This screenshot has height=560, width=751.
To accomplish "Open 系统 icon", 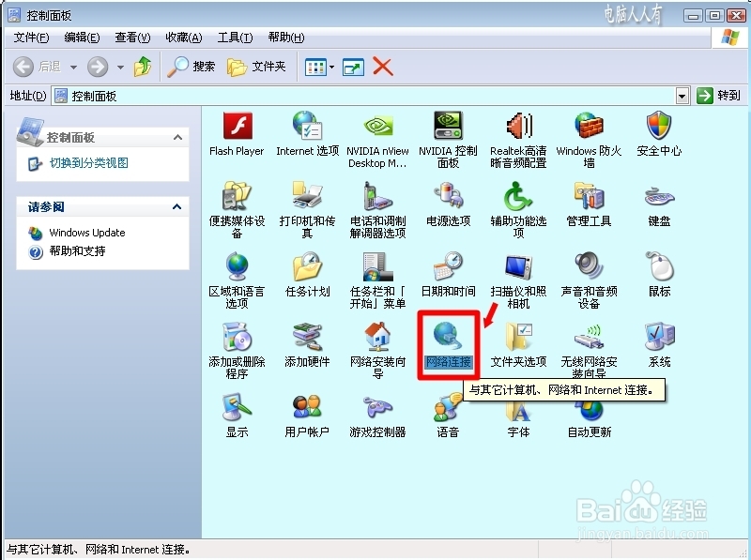I will point(659,337).
